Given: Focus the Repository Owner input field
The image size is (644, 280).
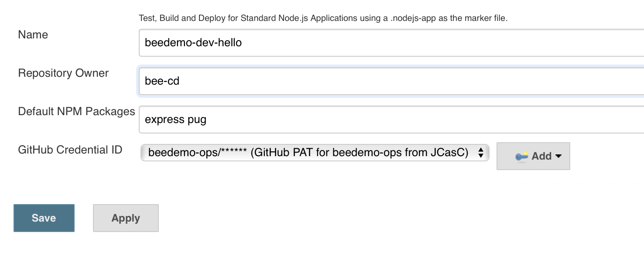Looking at the screenshot, I should tap(391, 81).
